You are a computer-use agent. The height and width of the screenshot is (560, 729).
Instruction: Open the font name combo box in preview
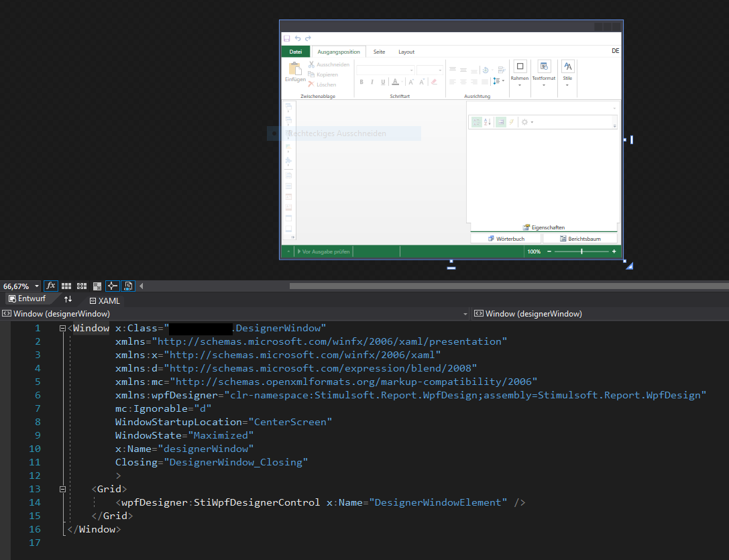386,70
